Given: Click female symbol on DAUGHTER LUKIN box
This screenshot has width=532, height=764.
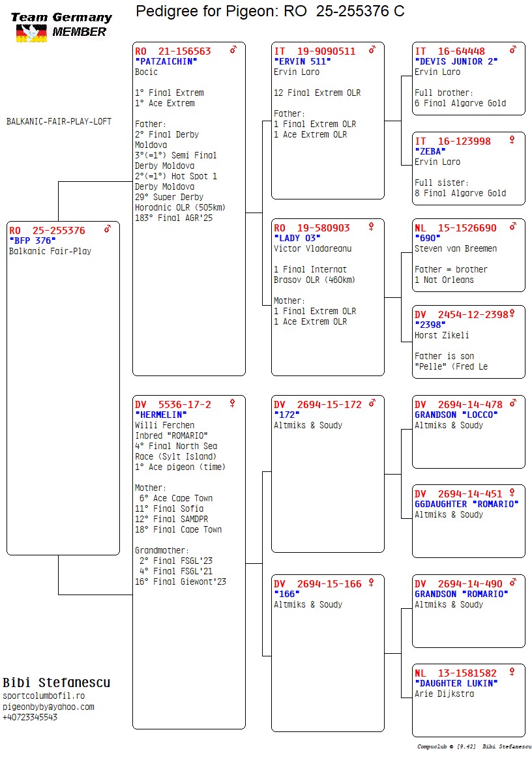Looking at the screenshot, I should 512,672.
